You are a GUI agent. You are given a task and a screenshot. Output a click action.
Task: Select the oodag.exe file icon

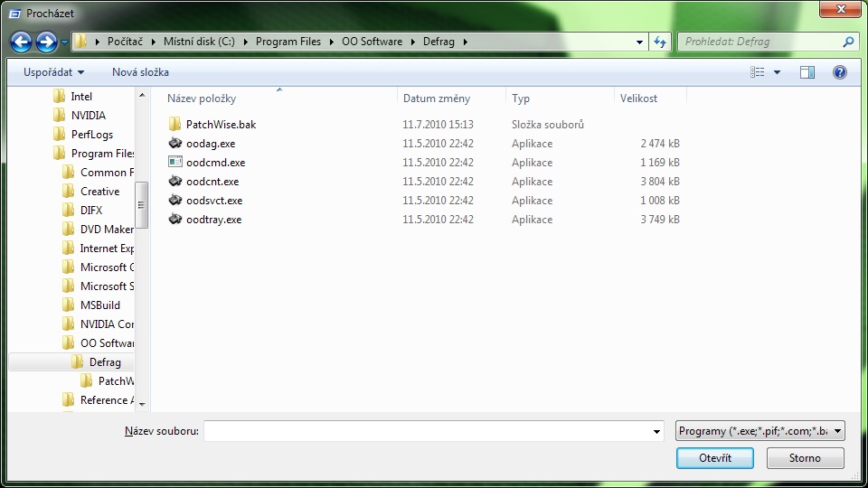point(175,143)
